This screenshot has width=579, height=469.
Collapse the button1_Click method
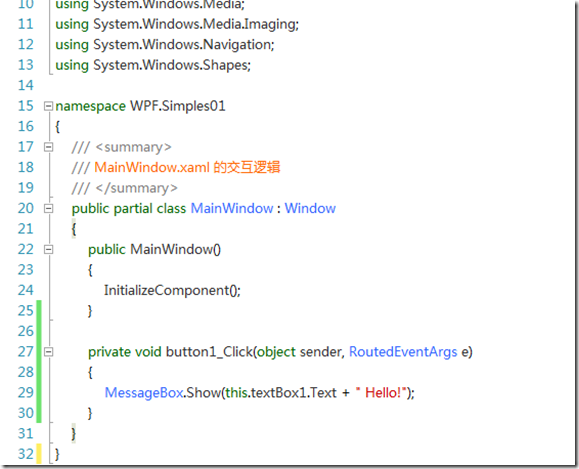click(x=48, y=352)
